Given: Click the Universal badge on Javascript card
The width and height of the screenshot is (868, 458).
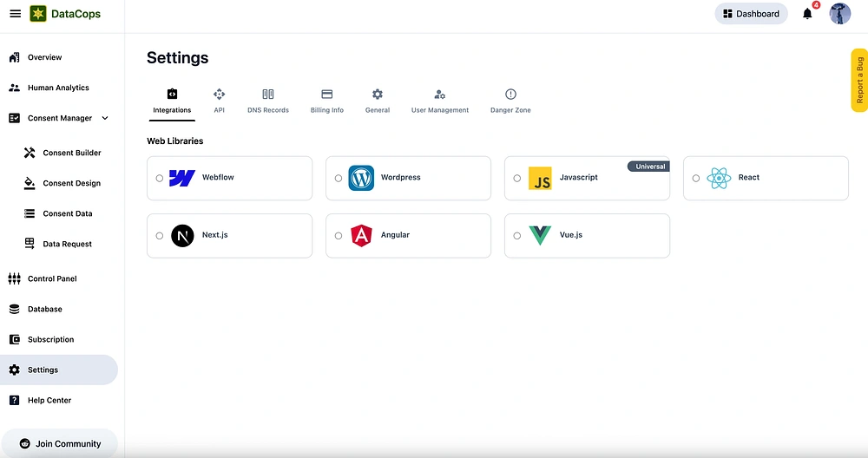Looking at the screenshot, I should [648, 167].
